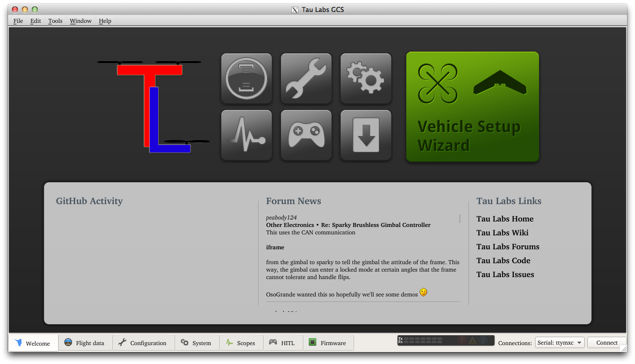Click the yellow warning status icon

473,341
